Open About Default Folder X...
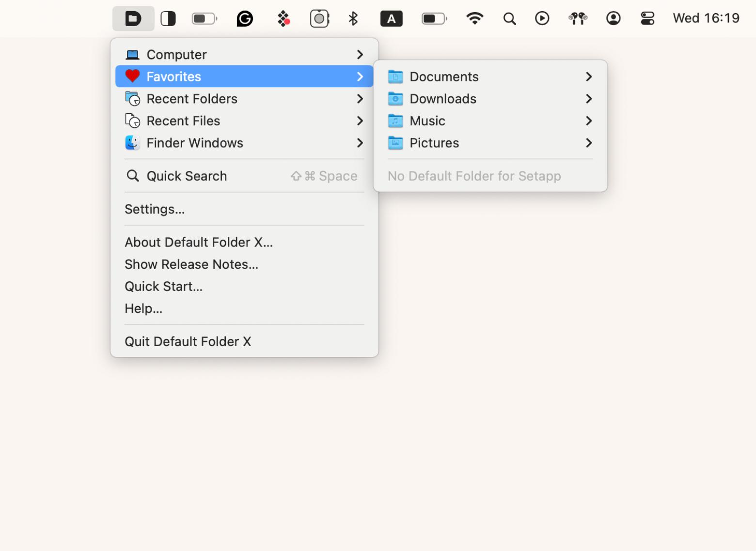This screenshot has width=756, height=551. (244, 242)
